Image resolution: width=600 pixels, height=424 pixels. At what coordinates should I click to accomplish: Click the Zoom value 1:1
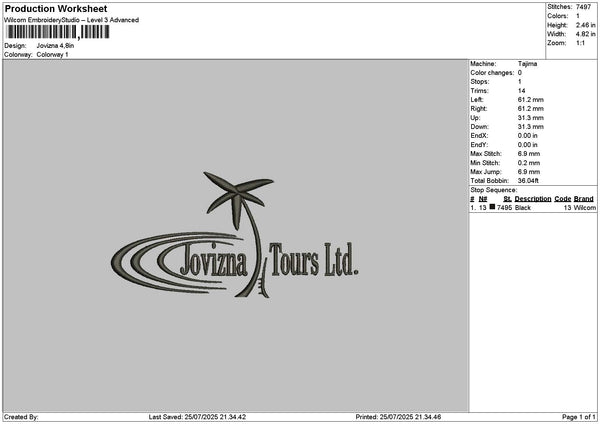[x=580, y=43]
